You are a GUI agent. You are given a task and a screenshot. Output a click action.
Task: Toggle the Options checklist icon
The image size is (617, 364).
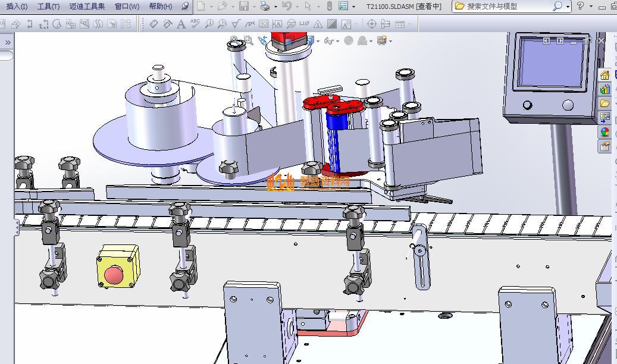pos(343,7)
